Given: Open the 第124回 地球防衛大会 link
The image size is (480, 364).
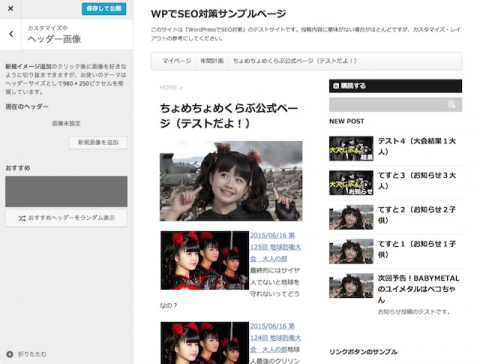Looking at the screenshot, I should pyautogui.click(x=275, y=338).
